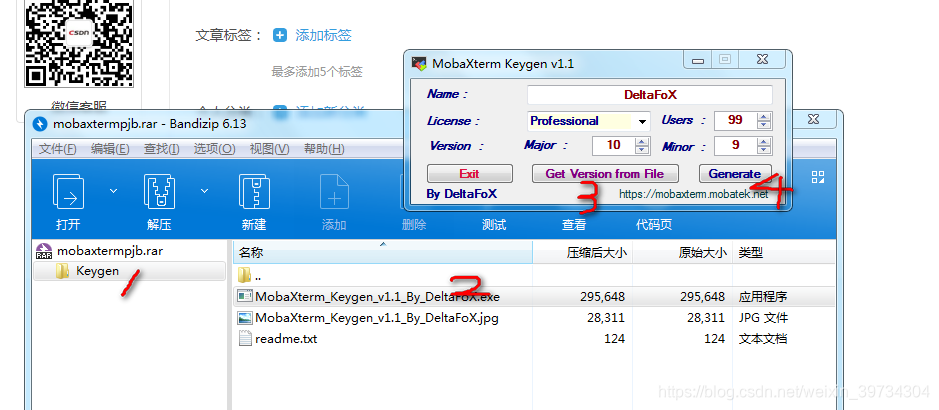Click the Add (添加) toolbar icon
Screen dimensions: 939x410
click(x=334, y=192)
